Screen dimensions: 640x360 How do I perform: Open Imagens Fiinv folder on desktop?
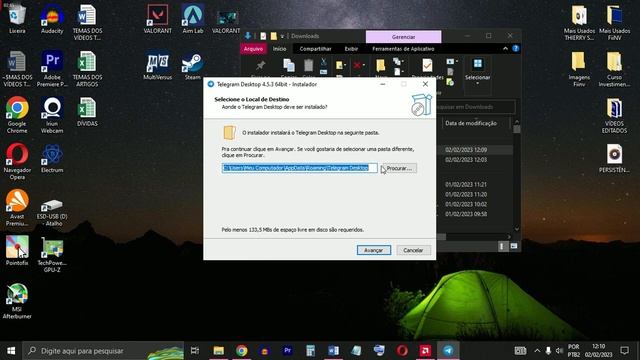point(579,69)
